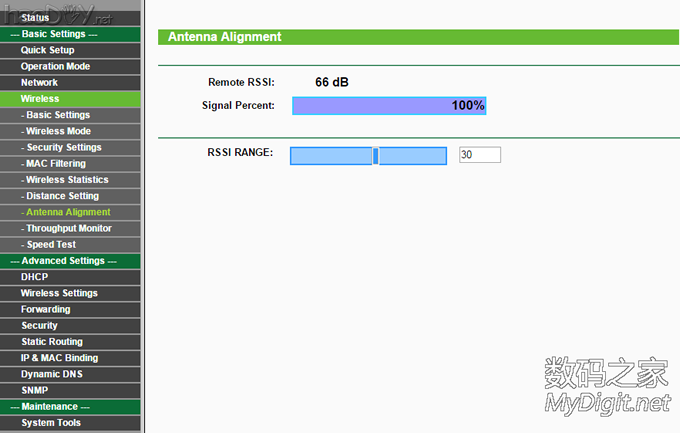
Task: Open Dynamic DNS settings
Action: [51, 374]
